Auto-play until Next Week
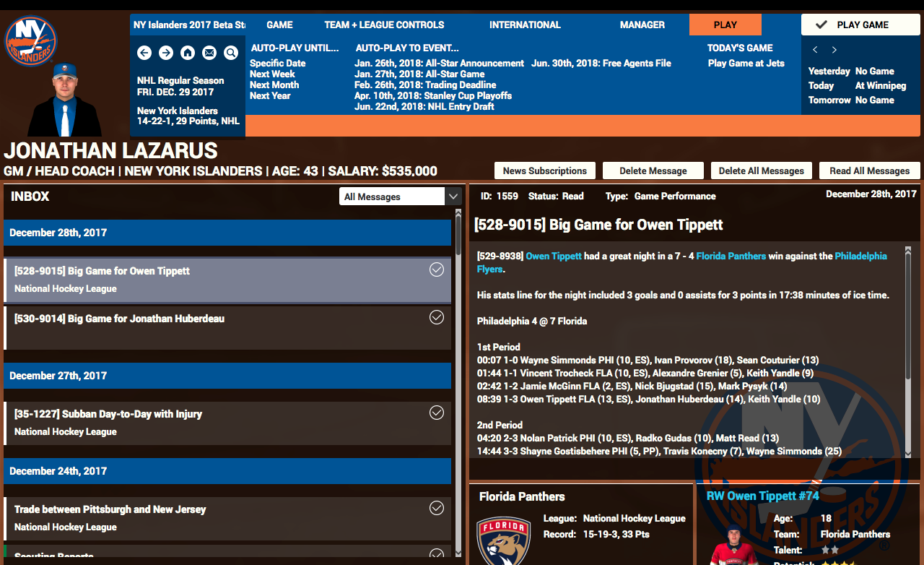 click(272, 74)
